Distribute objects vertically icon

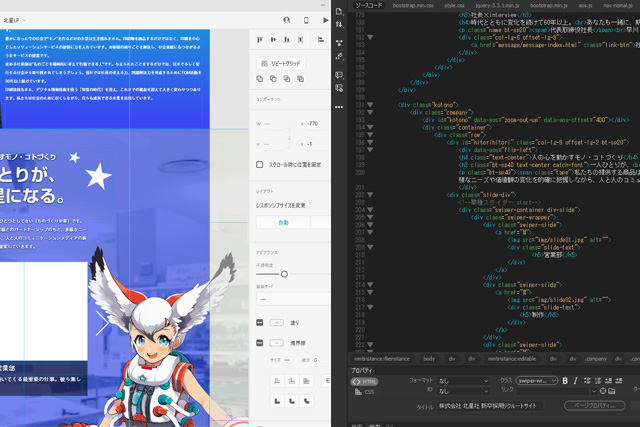click(x=300, y=40)
